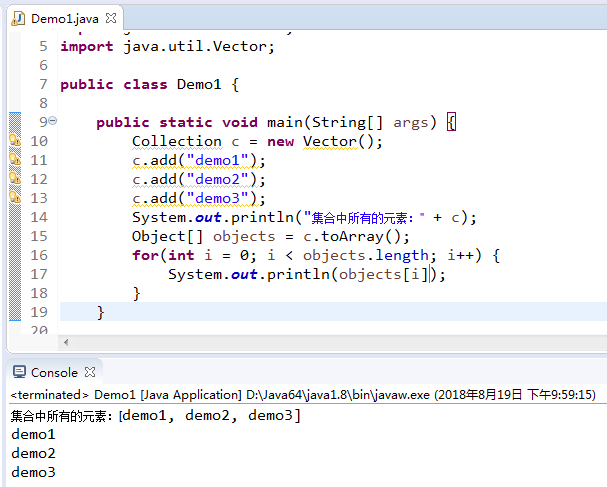Click 'objects[i]' on line 17
Viewport: 607px width, 487px height.
(383, 274)
